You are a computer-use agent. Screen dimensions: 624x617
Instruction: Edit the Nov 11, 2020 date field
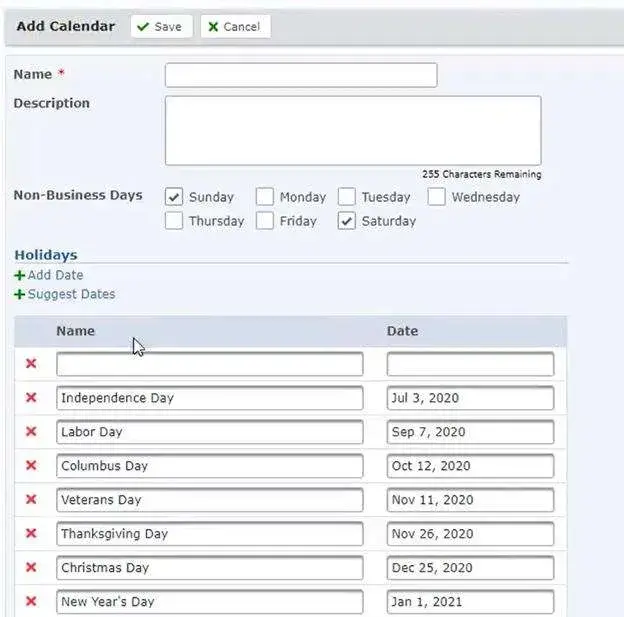coord(470,500)
